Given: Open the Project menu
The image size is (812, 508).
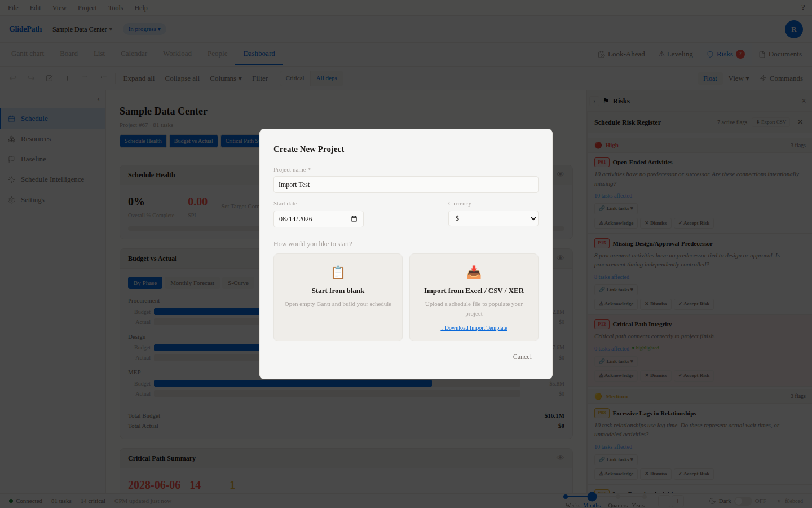Looking at the screenshot, I should [x=87, y=8].
